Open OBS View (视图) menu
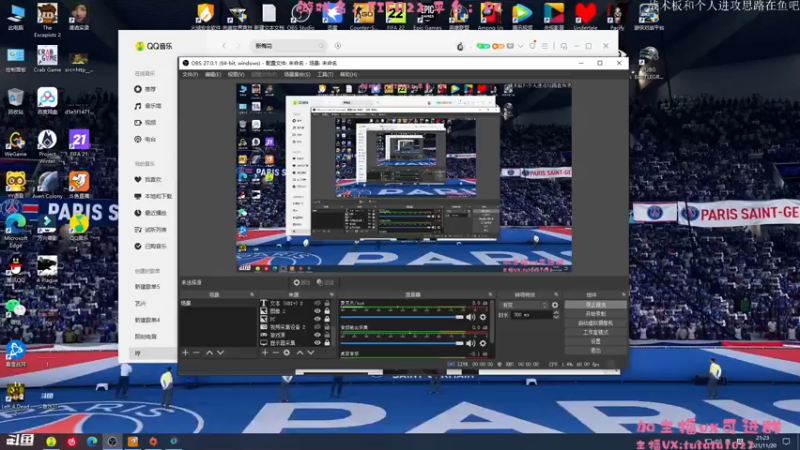800x450 pixels. pyautogui.click(x=236, y=74)
